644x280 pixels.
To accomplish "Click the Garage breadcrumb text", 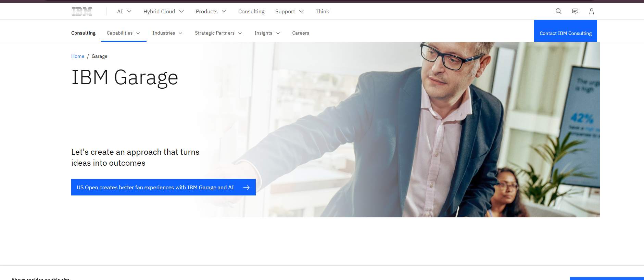I will coord(99,56).
